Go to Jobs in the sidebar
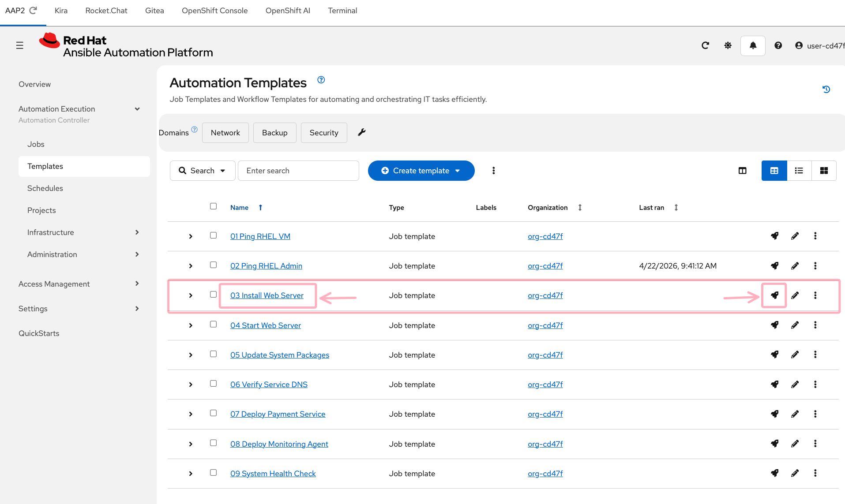 pyautogui.click(x=36, y=144)
